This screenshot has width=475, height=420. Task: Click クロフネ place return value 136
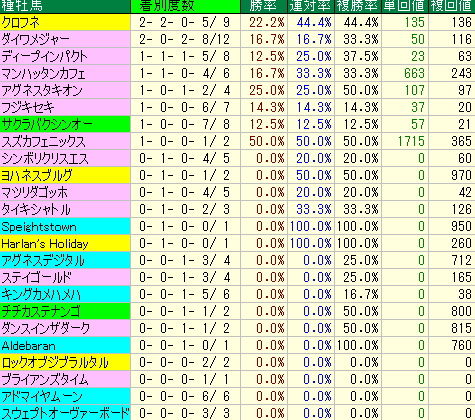[x=462, y=22]
